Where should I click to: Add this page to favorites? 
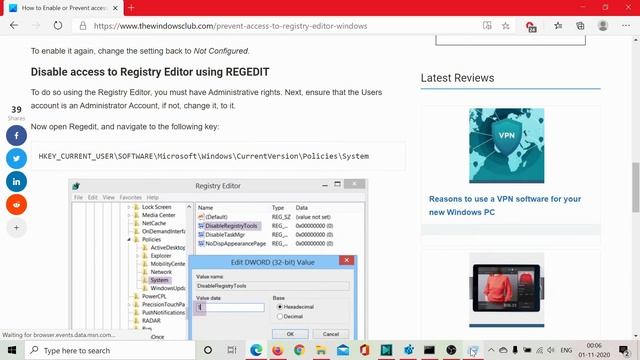[x=505, y=26]
